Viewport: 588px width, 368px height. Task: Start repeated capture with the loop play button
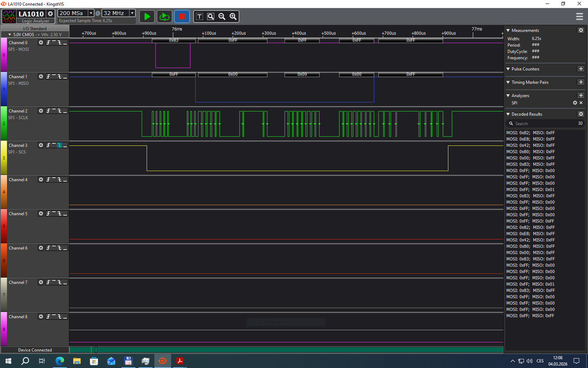164,17
